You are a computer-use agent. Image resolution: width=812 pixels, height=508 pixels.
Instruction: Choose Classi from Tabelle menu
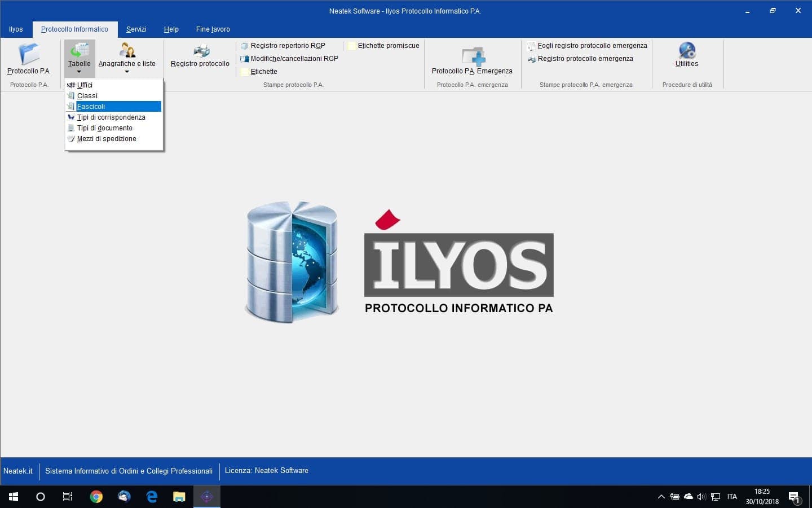pos(114,96)
